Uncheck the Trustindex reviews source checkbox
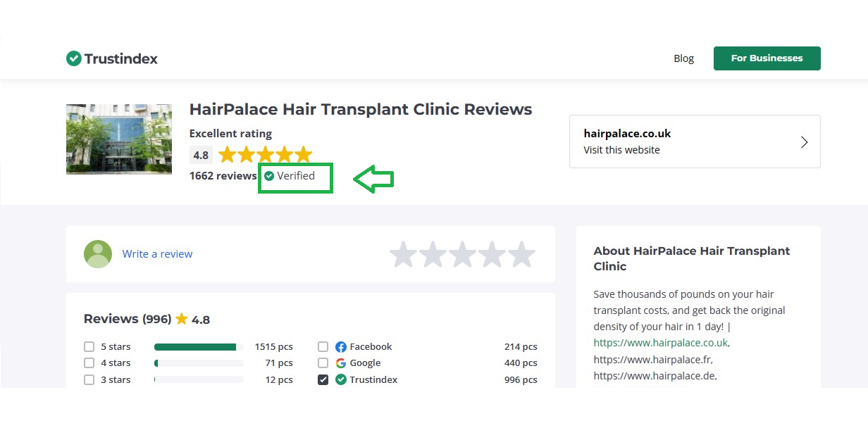The image size is (868, 447). [x=323, y=380]
